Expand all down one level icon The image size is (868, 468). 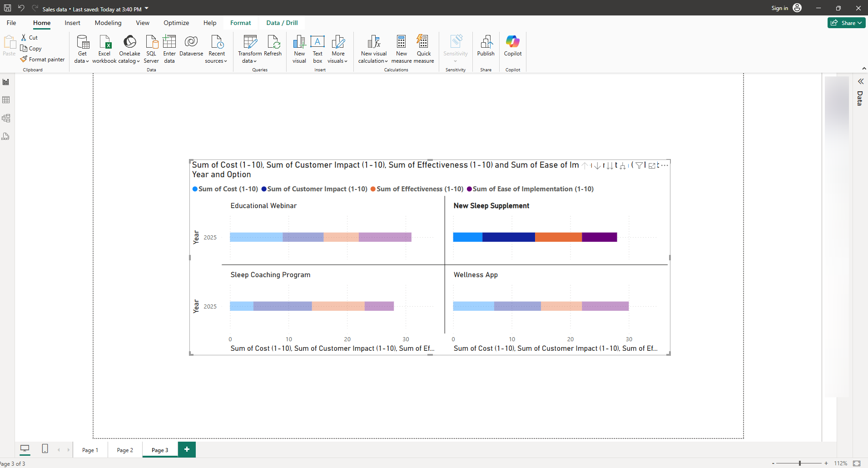pyautogui.click(x=623, y=166)
